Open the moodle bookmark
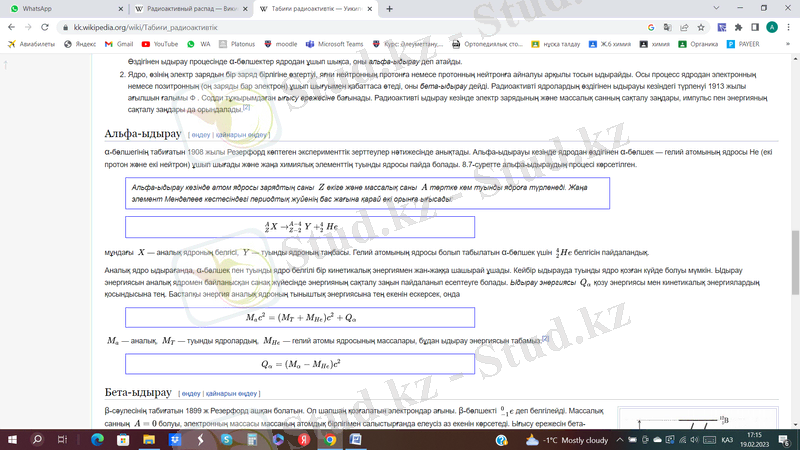 pos(281,44)
